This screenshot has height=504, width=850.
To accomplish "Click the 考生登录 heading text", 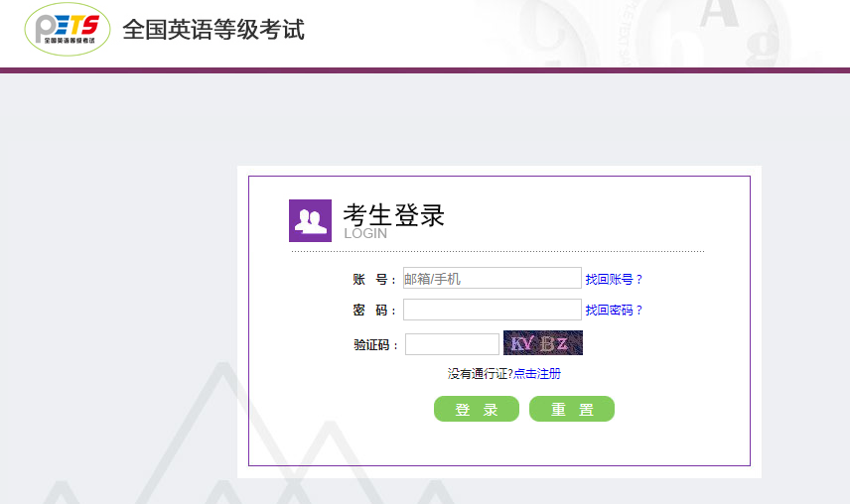I will point(393,214).
